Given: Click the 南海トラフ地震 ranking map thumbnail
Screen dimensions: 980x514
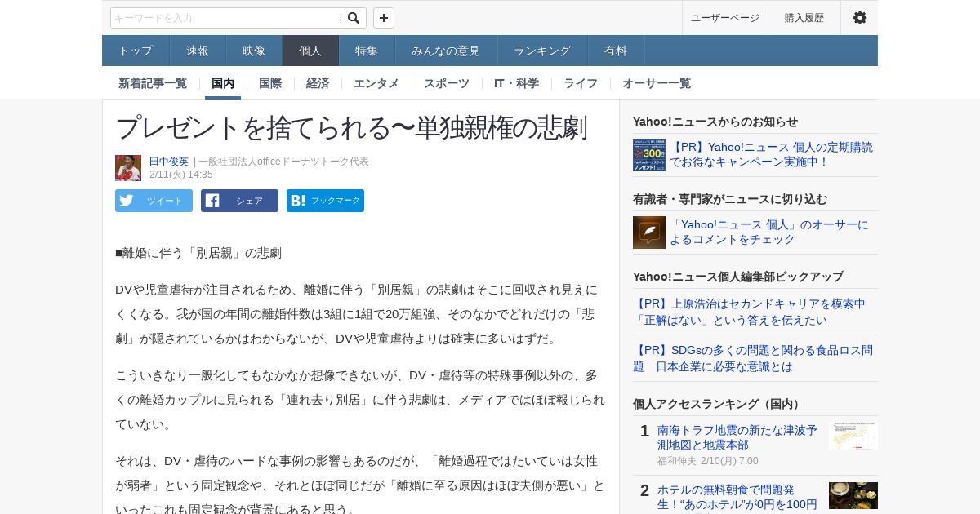Looking at the screenshot, I should [x=853, y=436].
